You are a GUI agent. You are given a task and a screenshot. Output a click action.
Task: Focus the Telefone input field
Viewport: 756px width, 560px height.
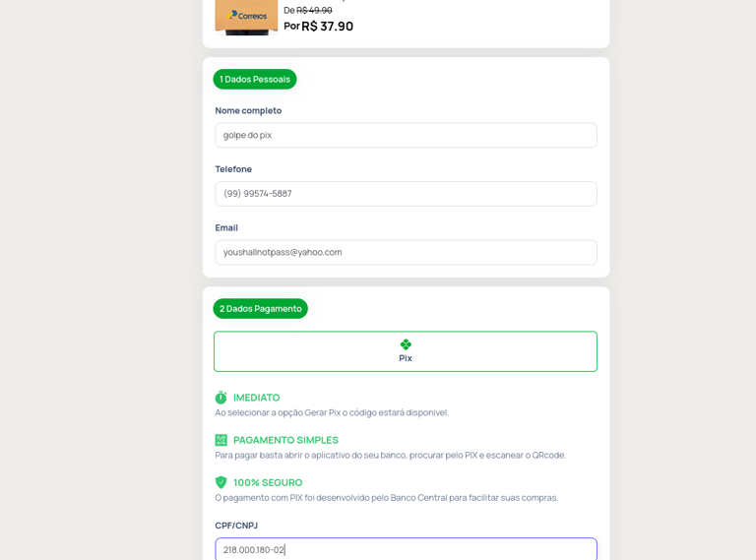pyautogui.click(x=406, y=194)
